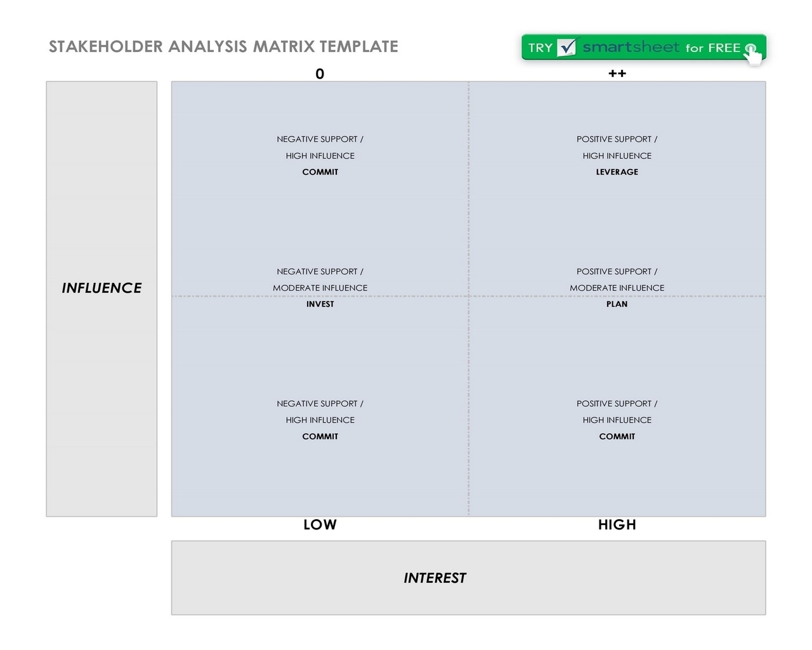Image resolution: width=812 pixels, height=650 pixels.
Task: Click COMMIT label in bottom-left quadrant
Action: 320,437
